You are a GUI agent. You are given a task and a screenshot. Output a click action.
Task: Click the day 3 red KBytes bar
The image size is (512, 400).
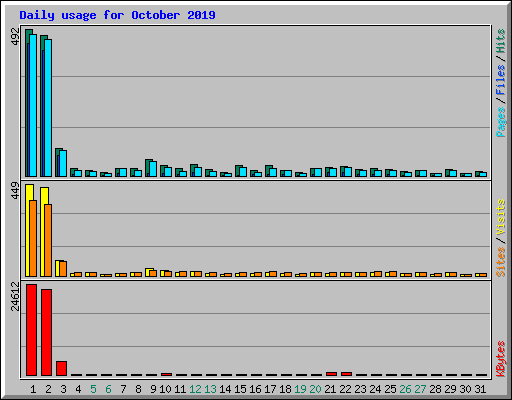click(61, 368)
